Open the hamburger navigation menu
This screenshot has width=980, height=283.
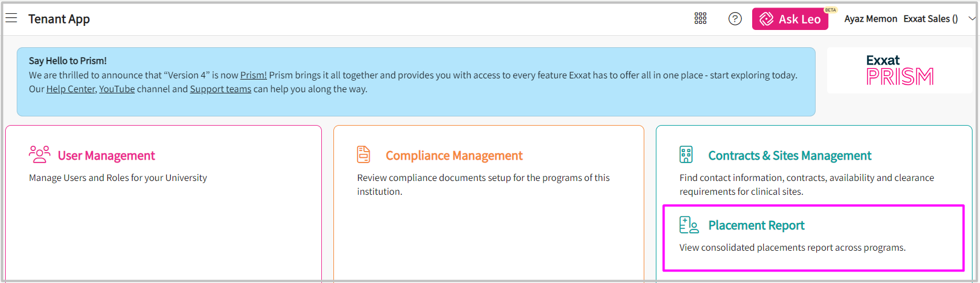click(12, 18)
